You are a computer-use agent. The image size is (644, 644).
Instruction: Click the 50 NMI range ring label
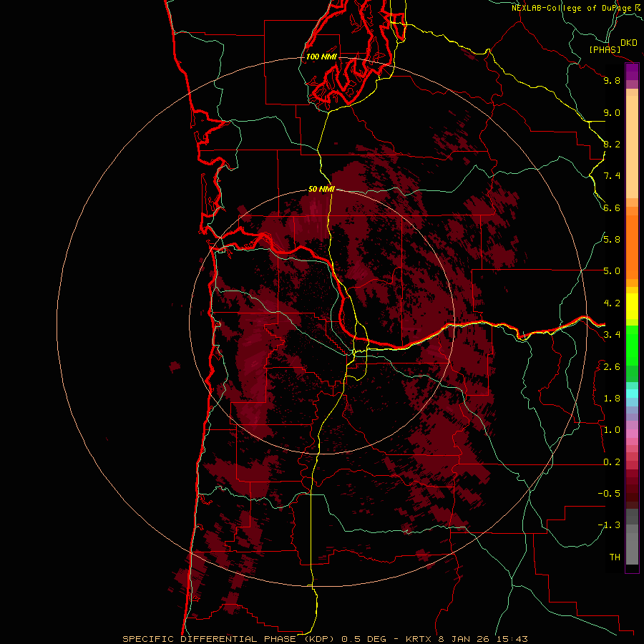pyautogui.click(x=321, y=189)
